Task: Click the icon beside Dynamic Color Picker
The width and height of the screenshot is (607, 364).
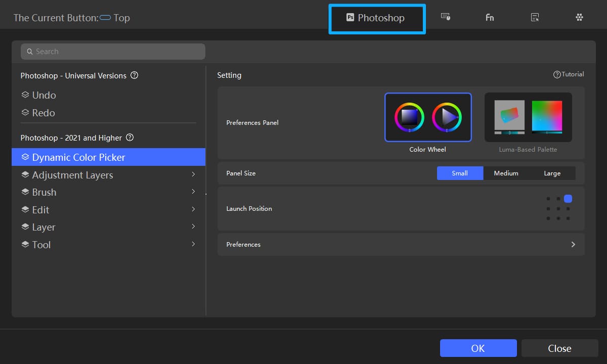Action: coord(25,157)
